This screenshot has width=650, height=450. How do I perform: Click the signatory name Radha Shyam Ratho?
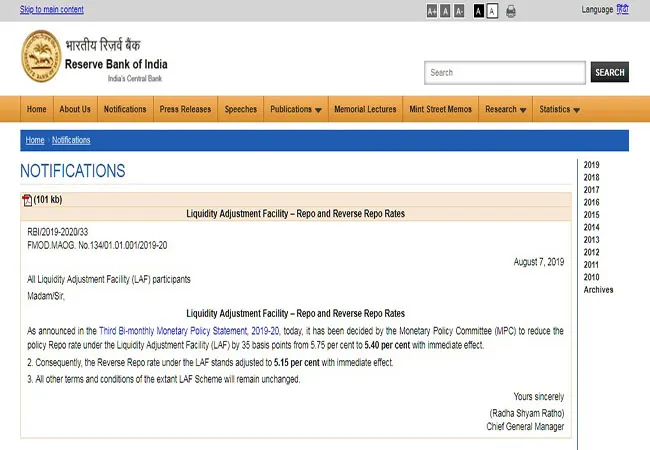coord(527,413)
